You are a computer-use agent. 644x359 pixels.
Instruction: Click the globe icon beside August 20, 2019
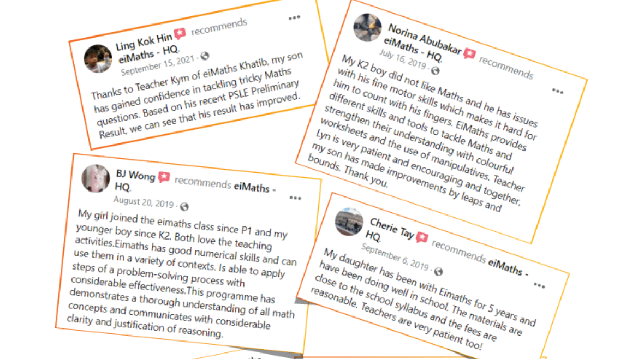pyautogui.click(x=184, y=206)
